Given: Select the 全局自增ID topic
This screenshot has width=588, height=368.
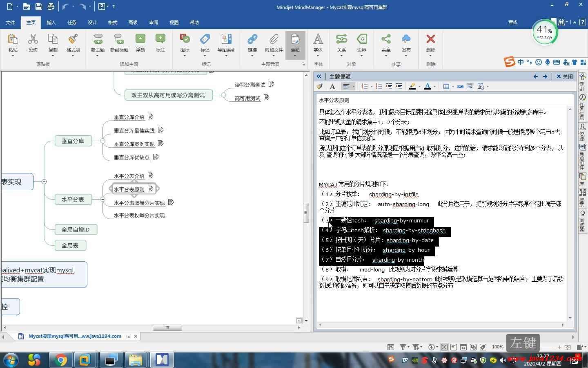Looking at the screenshot, I should point(76,230).
